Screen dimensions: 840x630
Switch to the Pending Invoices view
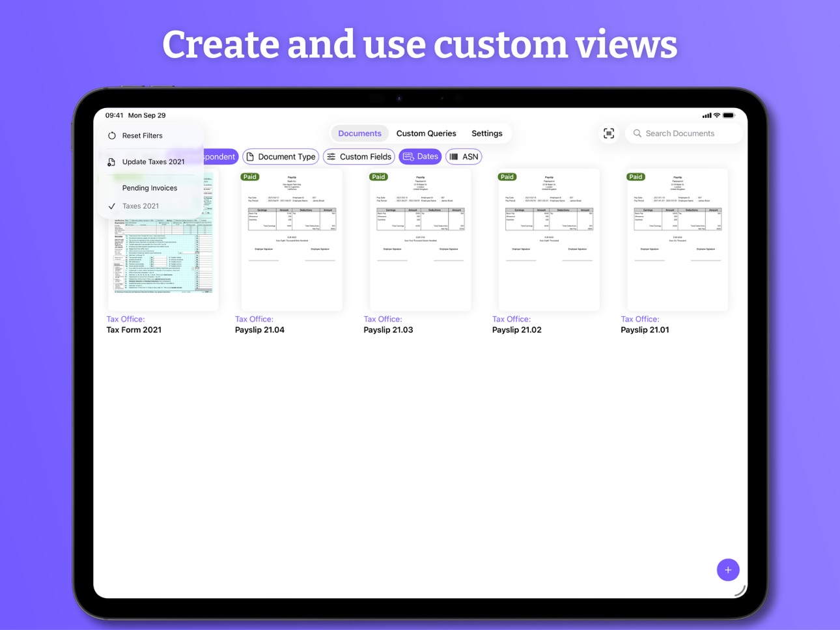click(151, 188)
